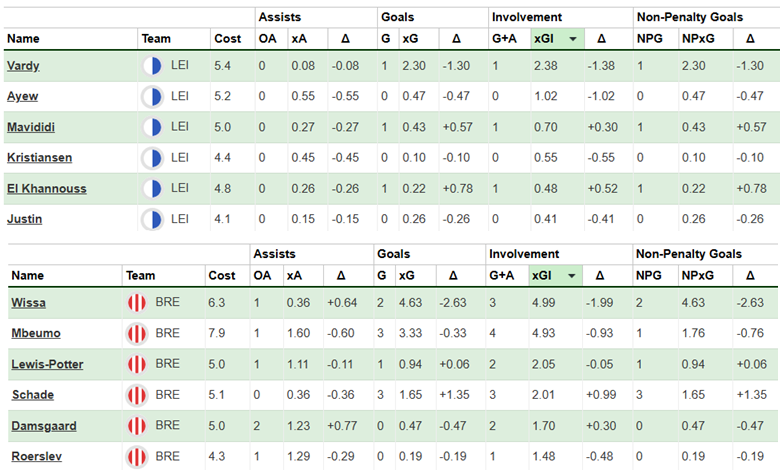The width and height of the screenshot is (783, 472).
Task: Click the Name header in the Brentford table
Action: pos(27,275)
